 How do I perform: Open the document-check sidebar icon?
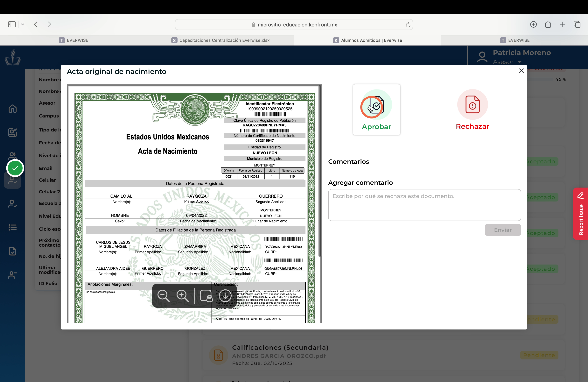[13, 251]
